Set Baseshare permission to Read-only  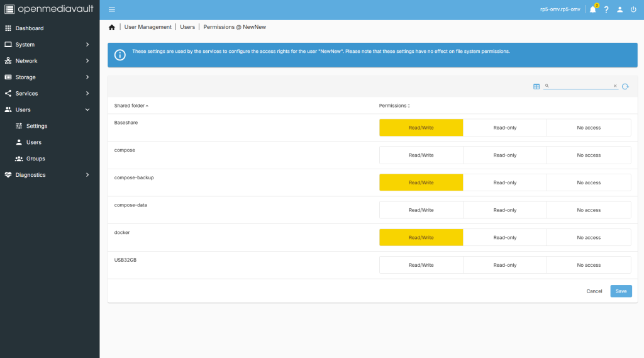click(x=504, y=128)
